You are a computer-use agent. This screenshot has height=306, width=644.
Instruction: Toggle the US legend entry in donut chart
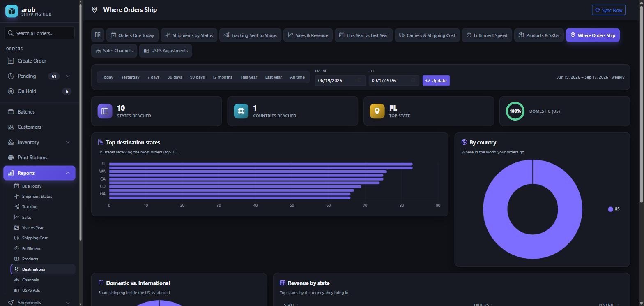pyautogui.click(x=614, y=209)
